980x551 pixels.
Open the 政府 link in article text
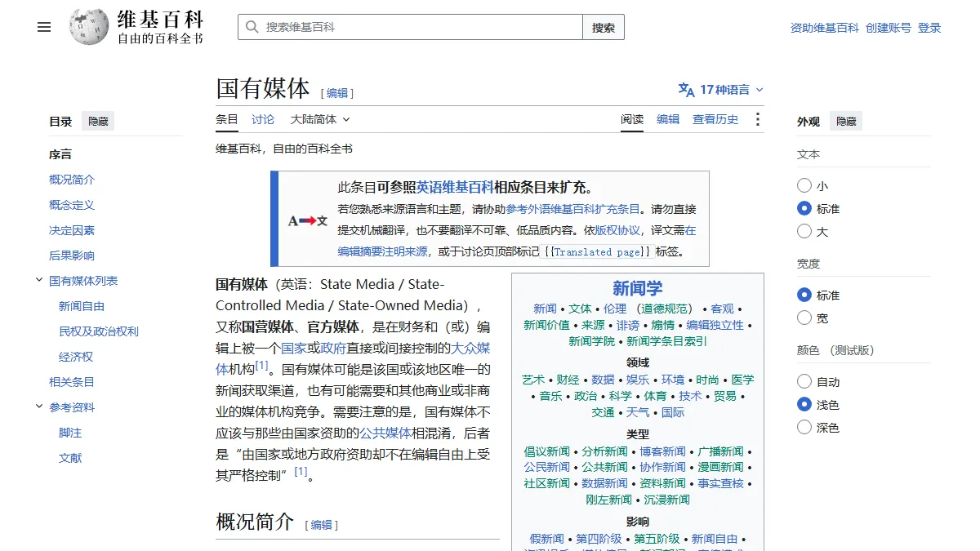(x=333, y=348)
